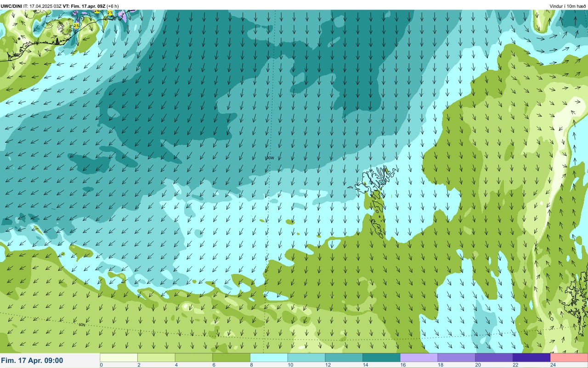Select the 6–8 olive green legend swatch
The image size is (588, 368).
(x=232, y=357)
